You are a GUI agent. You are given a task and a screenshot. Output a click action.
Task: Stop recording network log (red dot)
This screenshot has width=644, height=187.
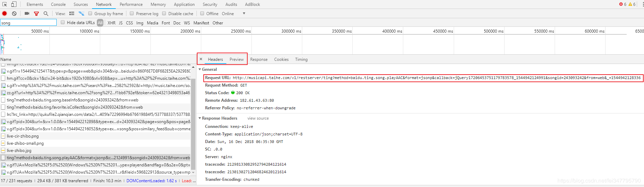[x=4, y=13]
